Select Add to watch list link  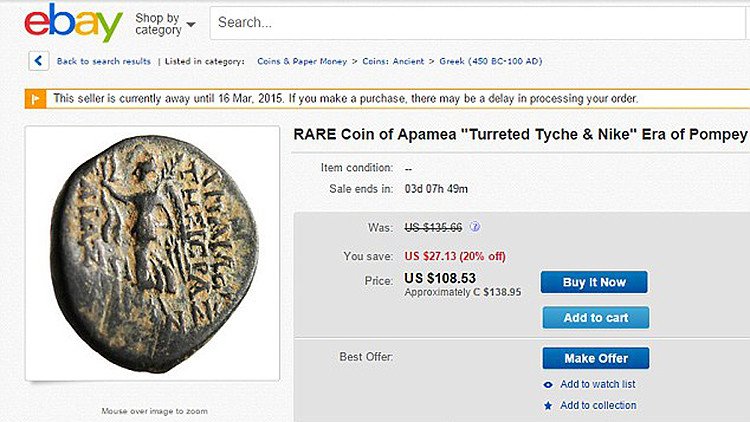pos(597,385)
